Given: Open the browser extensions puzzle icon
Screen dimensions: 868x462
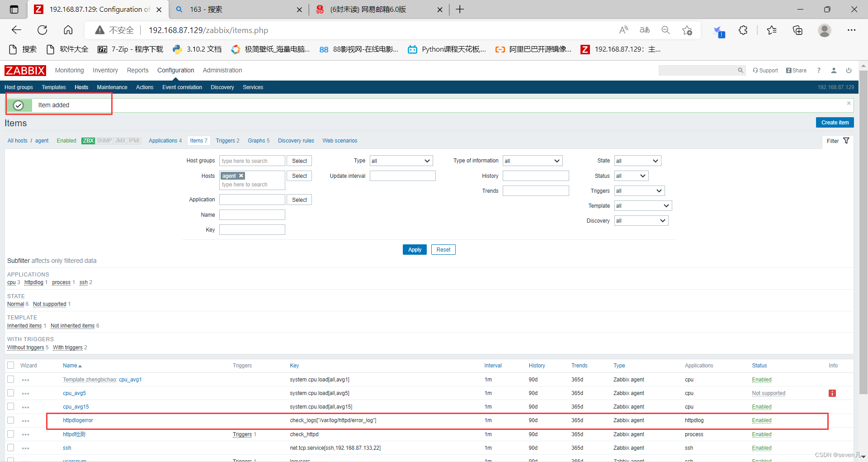Looking at the screenshot, I should pyautogui.click(x=743, y=30).
